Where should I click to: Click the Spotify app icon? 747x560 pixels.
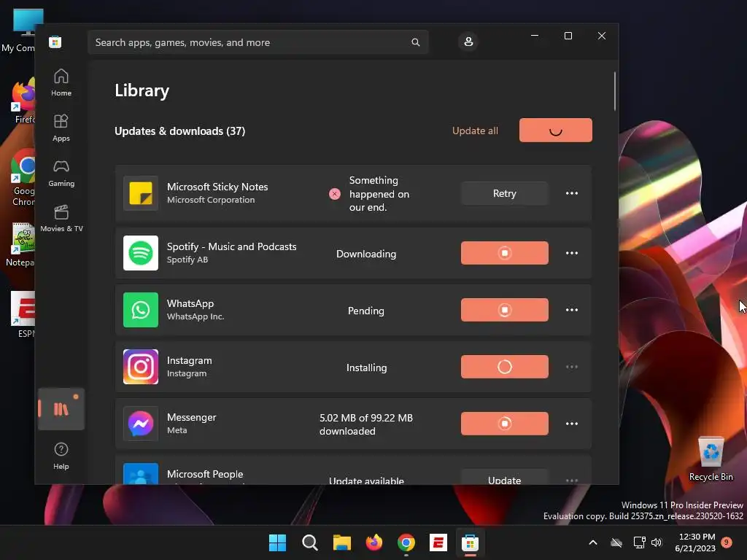point(141,253)
